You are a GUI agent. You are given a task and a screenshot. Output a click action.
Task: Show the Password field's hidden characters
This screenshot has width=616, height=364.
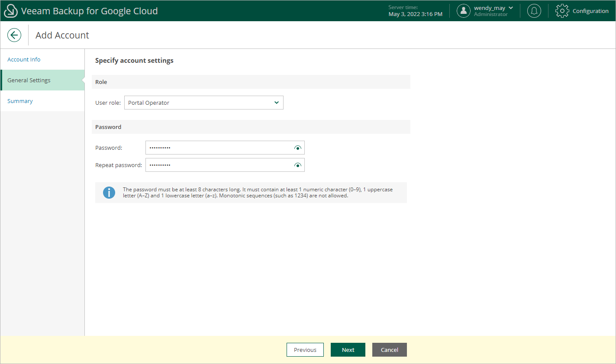click(x=298, y=148)
